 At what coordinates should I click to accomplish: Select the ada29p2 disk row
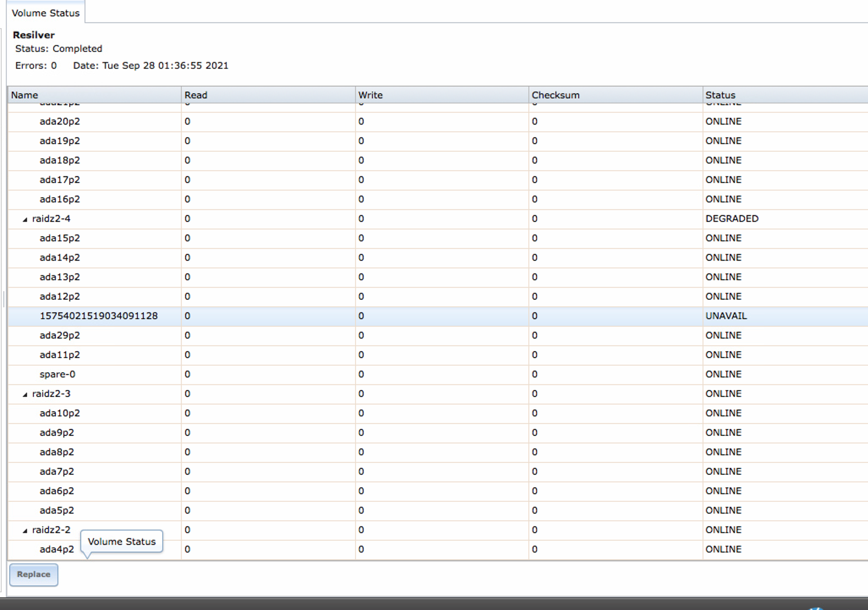(x=60, y=335)
